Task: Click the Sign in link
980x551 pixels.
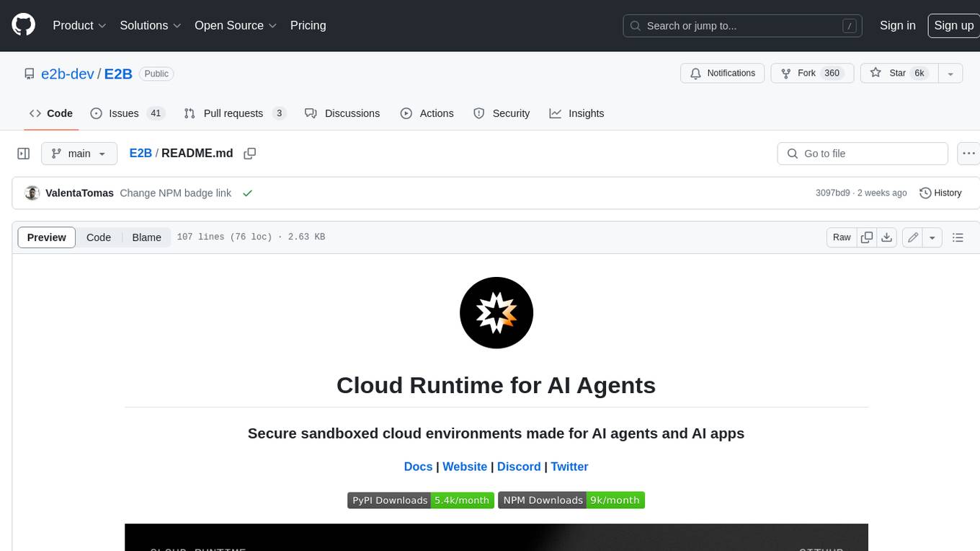Action: tap(897, 25)
